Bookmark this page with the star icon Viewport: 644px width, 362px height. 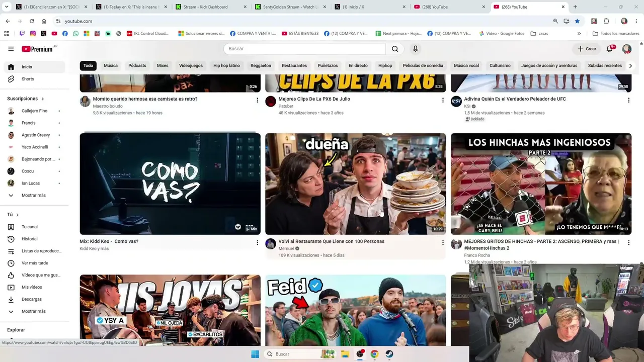[577, 21]
